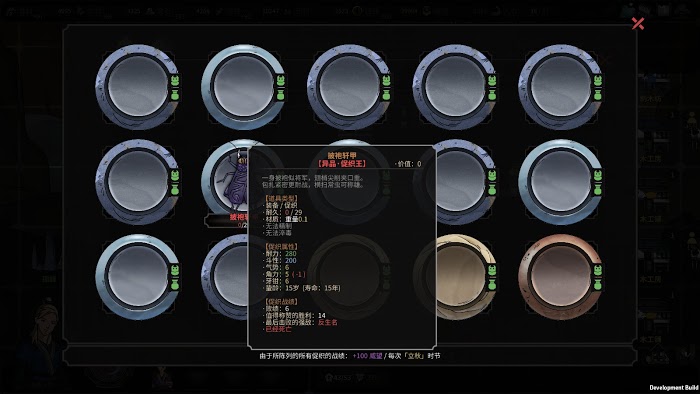
Task: Click the green cricket icon on the tan jar
Action: tap(492, 271)
